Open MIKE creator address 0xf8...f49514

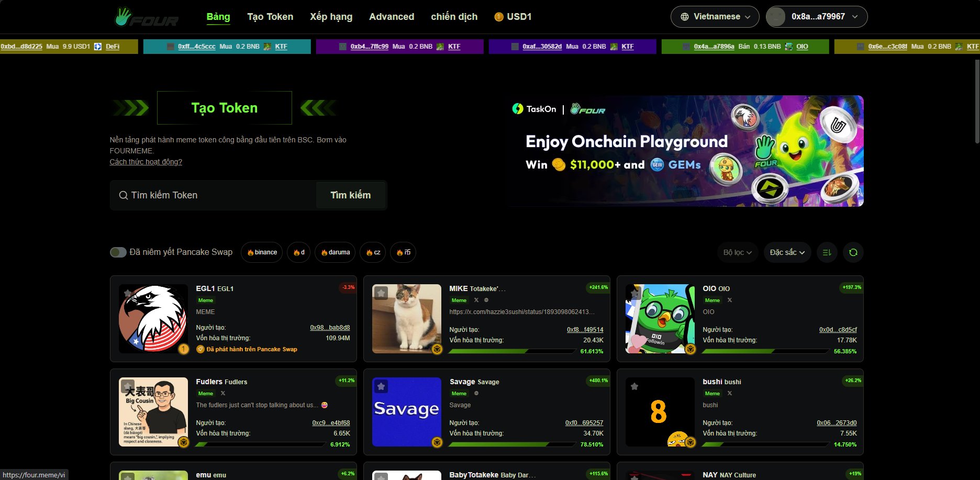[x=585, y=330]
